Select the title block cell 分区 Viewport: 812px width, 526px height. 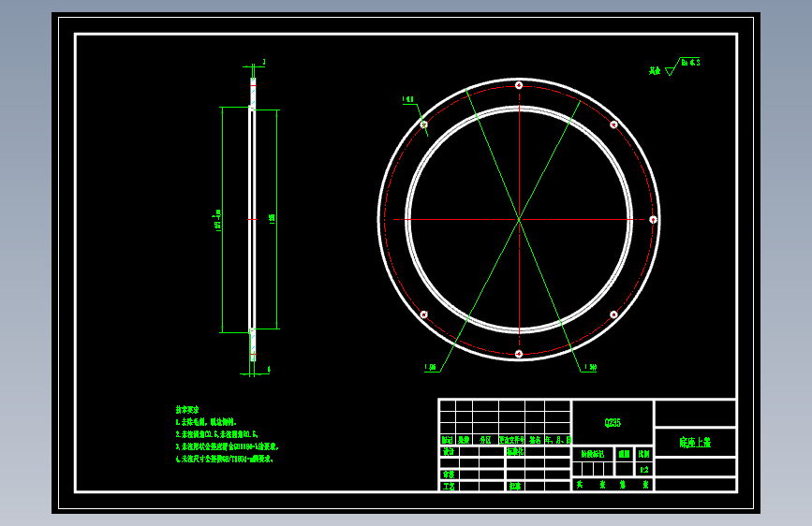click(x=485, y=440)
